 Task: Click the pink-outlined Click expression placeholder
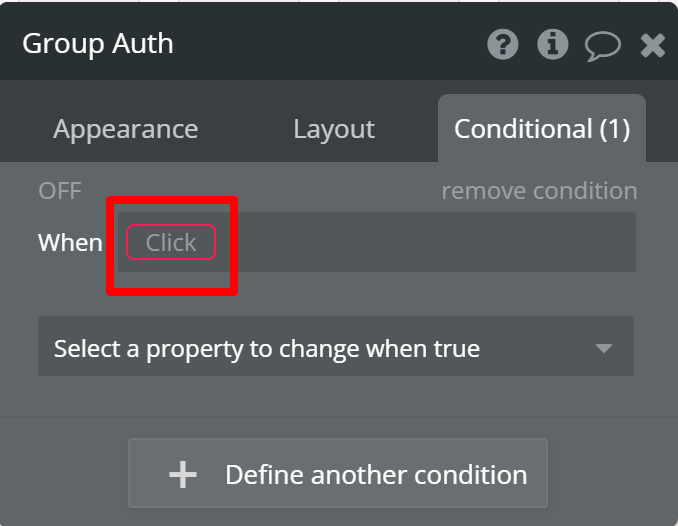(171, 242)
